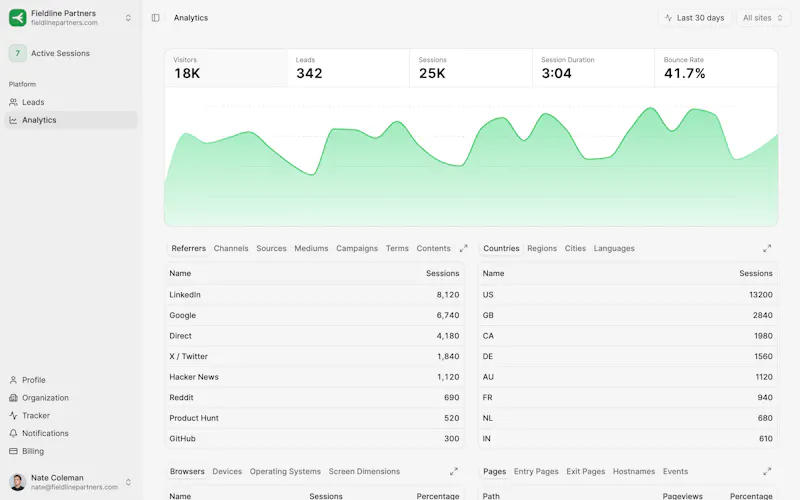The image size is (800, 500).
Task: Click the Organization building icon
Action: (13, 398)
